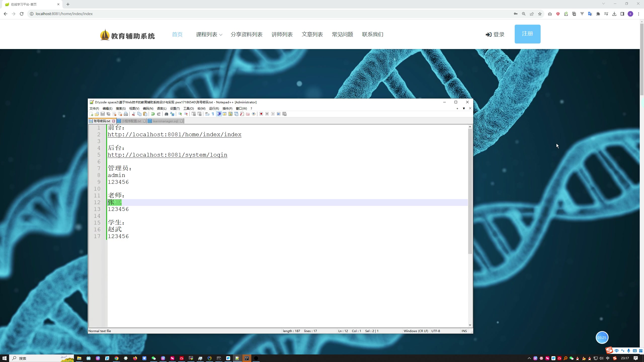Open Google Translate extension icon
Image resolution: width=644 pixels, height=362 pixels.
tap(590, 14)
